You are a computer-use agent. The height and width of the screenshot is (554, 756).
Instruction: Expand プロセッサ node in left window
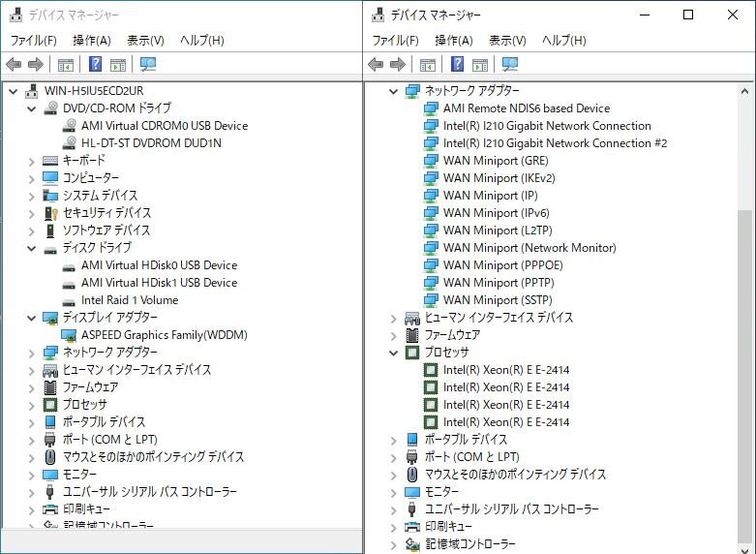point(31,405)
